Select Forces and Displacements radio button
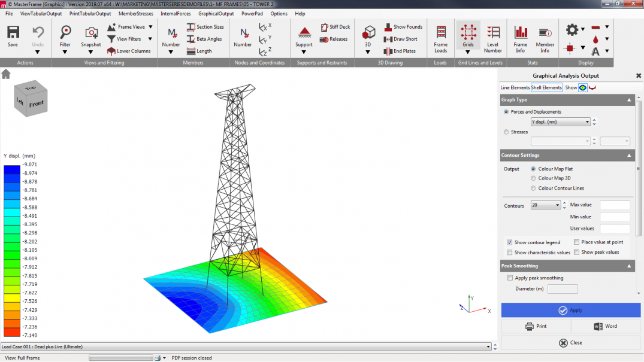 (506, 112)
